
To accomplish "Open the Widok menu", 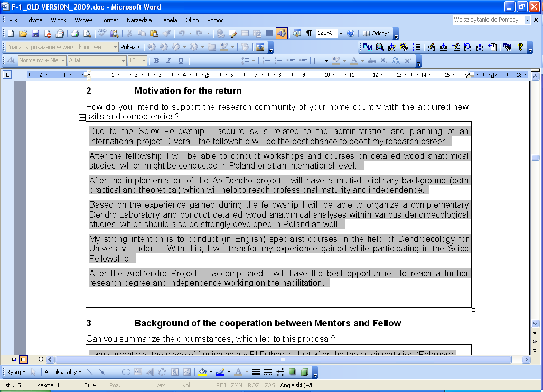I will coord(59,20).
